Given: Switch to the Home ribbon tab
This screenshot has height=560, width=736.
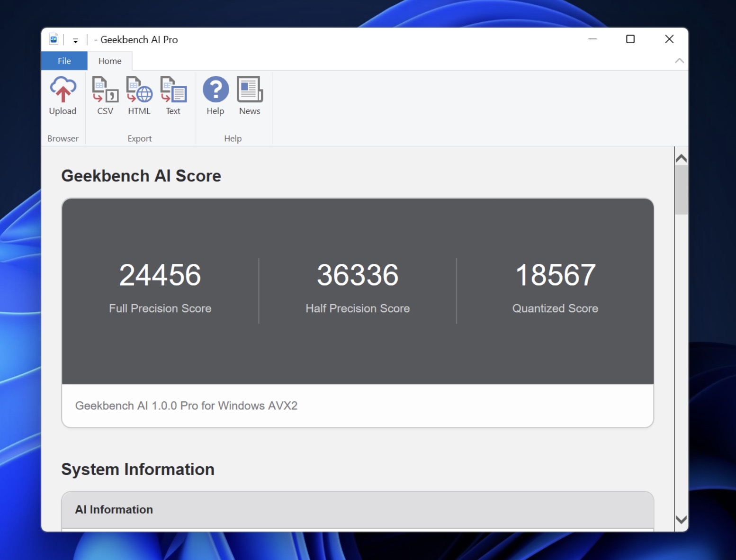Looking at the screenshot, I should (110, 61).
